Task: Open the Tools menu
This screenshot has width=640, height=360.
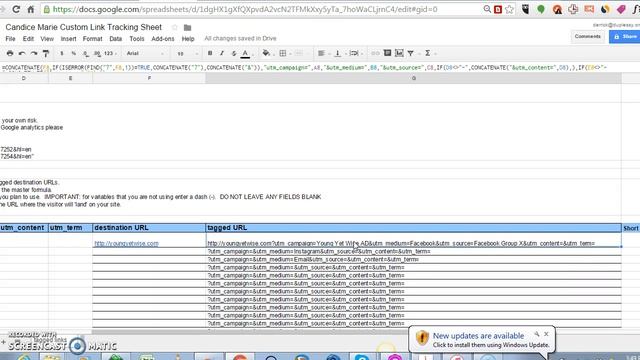Action: [x=137, y=39]
